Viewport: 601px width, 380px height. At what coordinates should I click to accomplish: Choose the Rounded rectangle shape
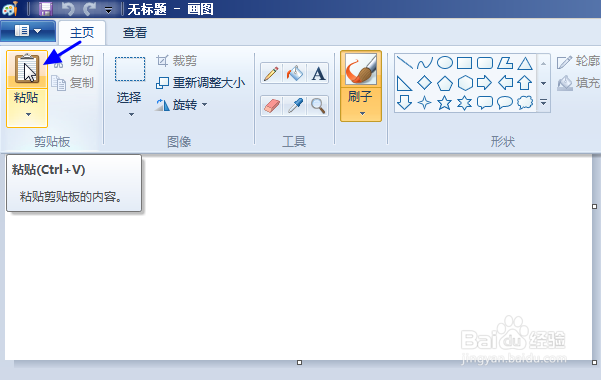point(485,63)
